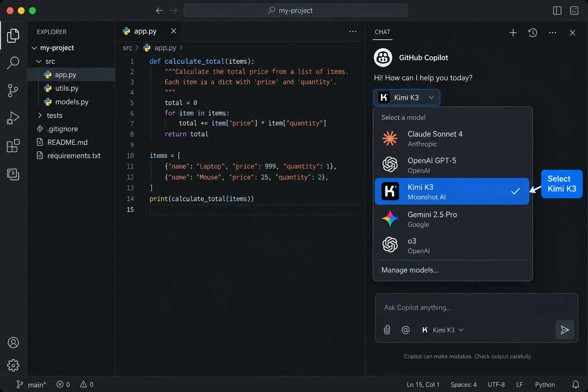The width and height of the screenshot is (588, 392).
Task: Click the app.py breadcrumb segment
Action: [x=165, y=48]
